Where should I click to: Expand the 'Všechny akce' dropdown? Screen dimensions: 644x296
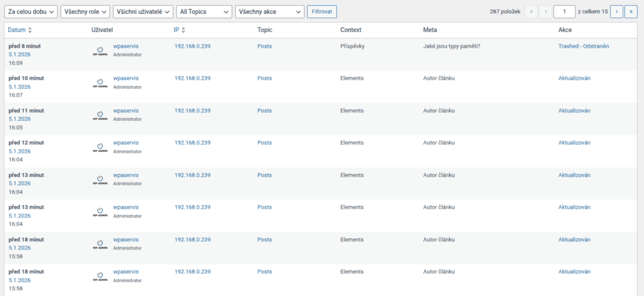click(x=269, y=12)
